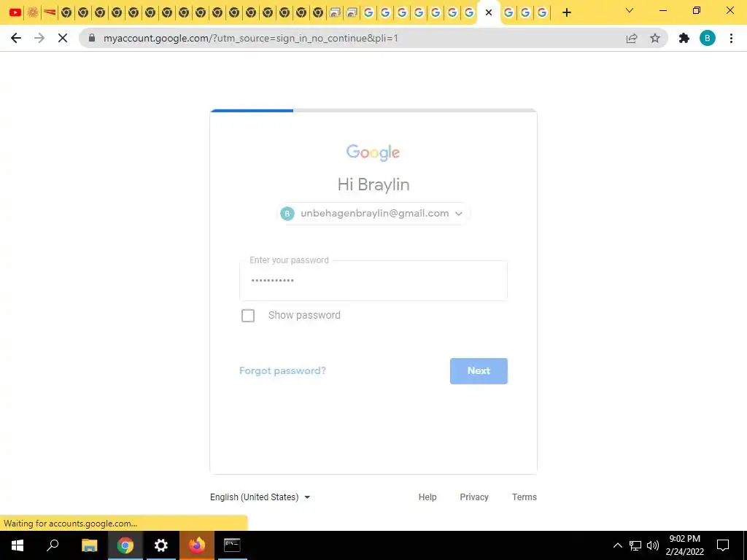Bookmark this page with the star
The width and height of the screenshot is (747, 560).
coord(655,38)
